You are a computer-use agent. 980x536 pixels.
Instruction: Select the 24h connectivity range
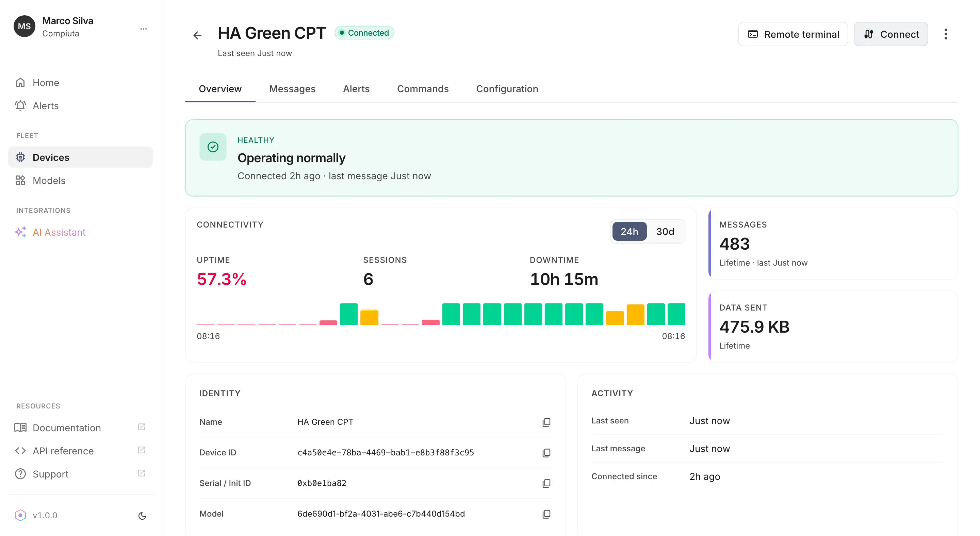click(630, 232)
